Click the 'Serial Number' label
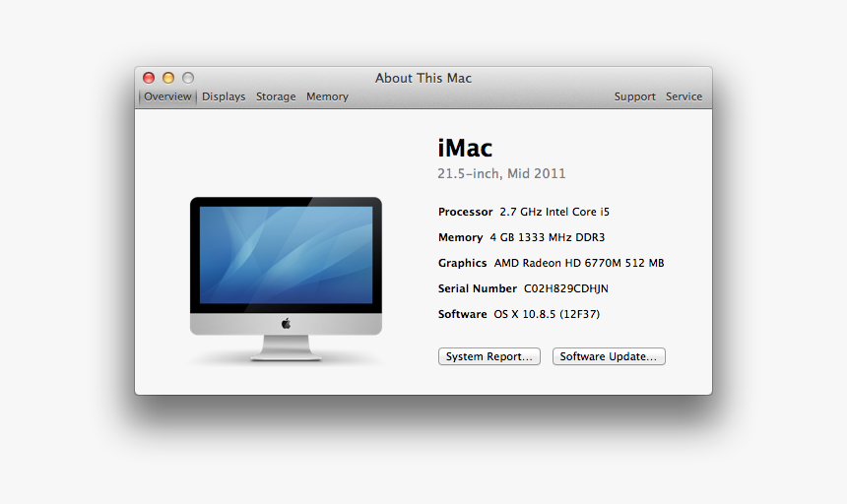 tap(478, 288)
